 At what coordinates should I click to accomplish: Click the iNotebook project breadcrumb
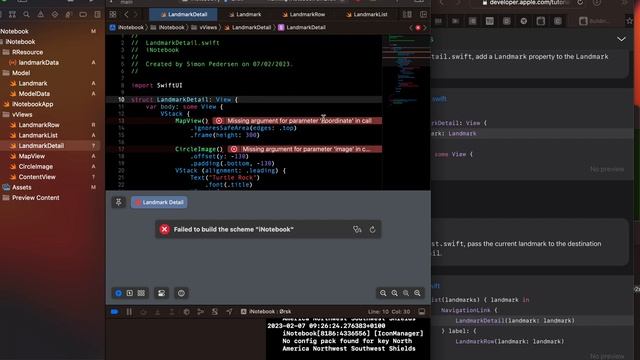pos(127,27)
